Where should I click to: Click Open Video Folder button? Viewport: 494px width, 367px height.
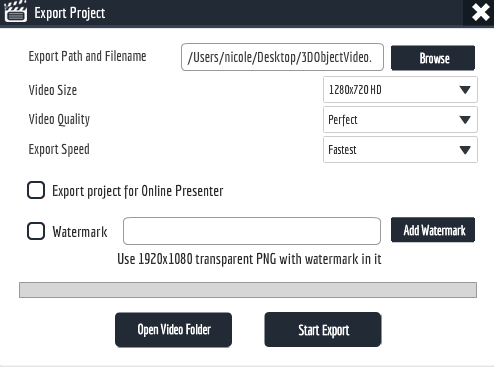173,330
